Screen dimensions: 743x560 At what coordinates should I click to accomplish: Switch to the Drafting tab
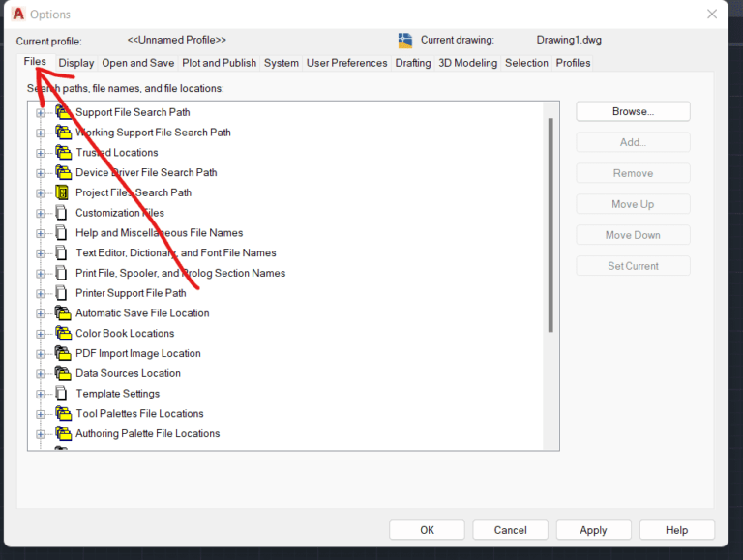point(413,63)
